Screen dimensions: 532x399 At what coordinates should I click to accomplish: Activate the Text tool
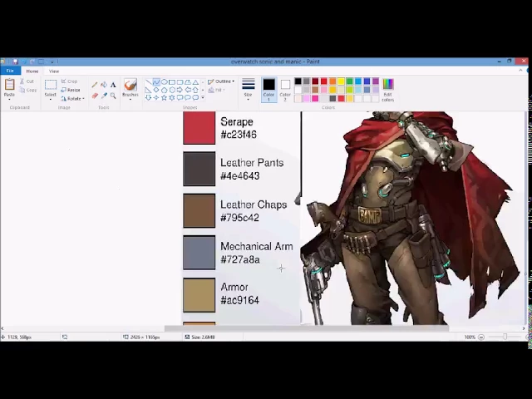click(113, 85)
